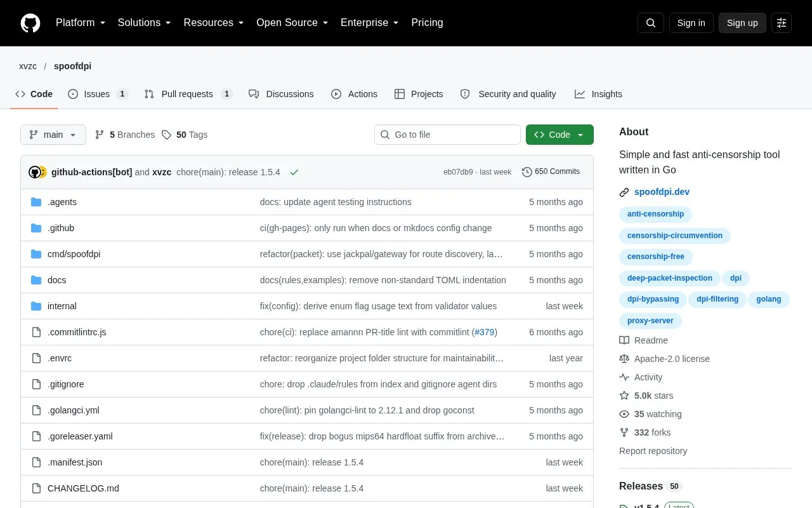Open the search magnifier button
This screenshot has height=508, width=812.
click(651, 23)
